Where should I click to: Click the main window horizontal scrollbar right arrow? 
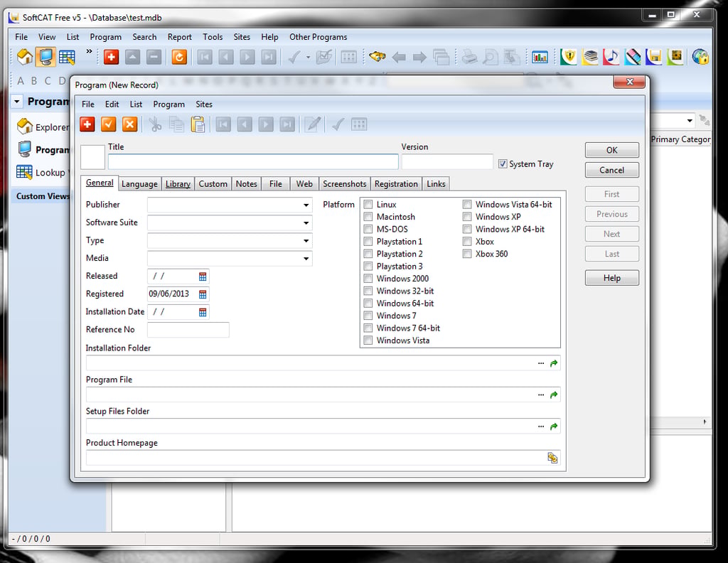705,422
